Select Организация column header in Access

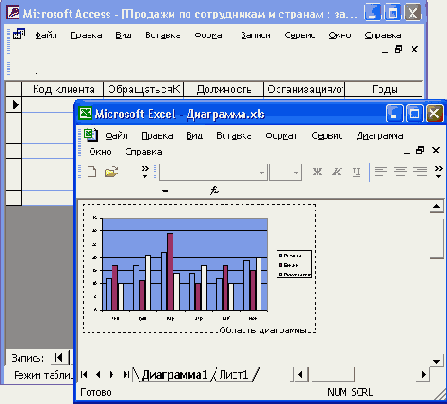[x=304, y=89]
